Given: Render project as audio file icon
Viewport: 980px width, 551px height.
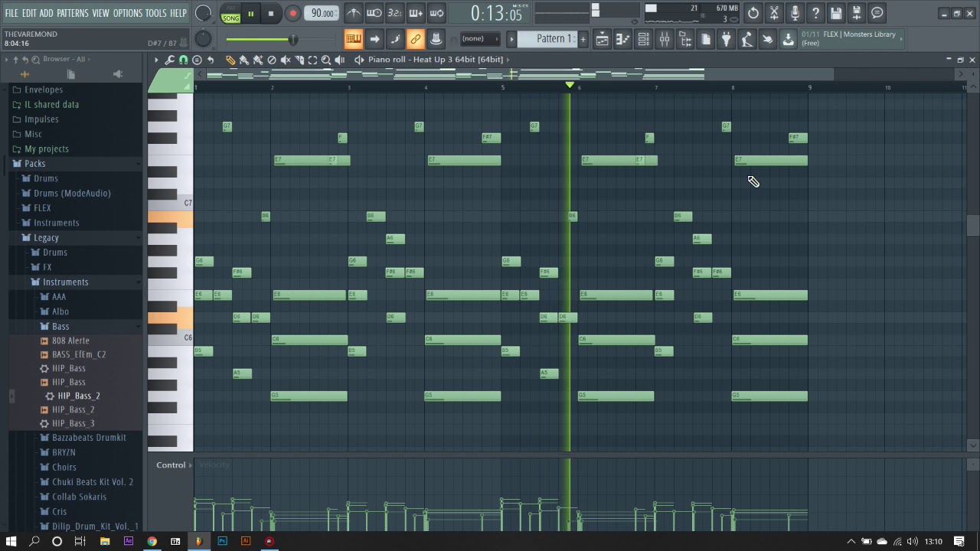Looking at the screenshot, I should tap(857, 13).
